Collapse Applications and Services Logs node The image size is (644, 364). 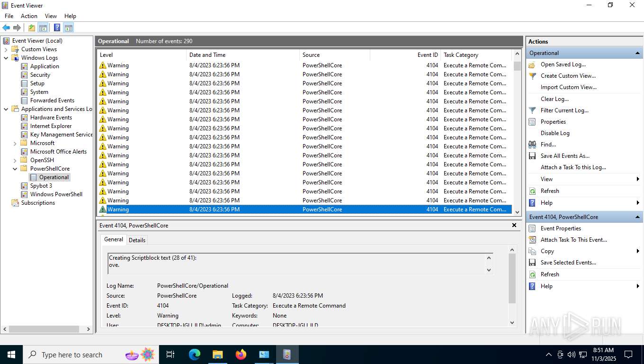6,109
